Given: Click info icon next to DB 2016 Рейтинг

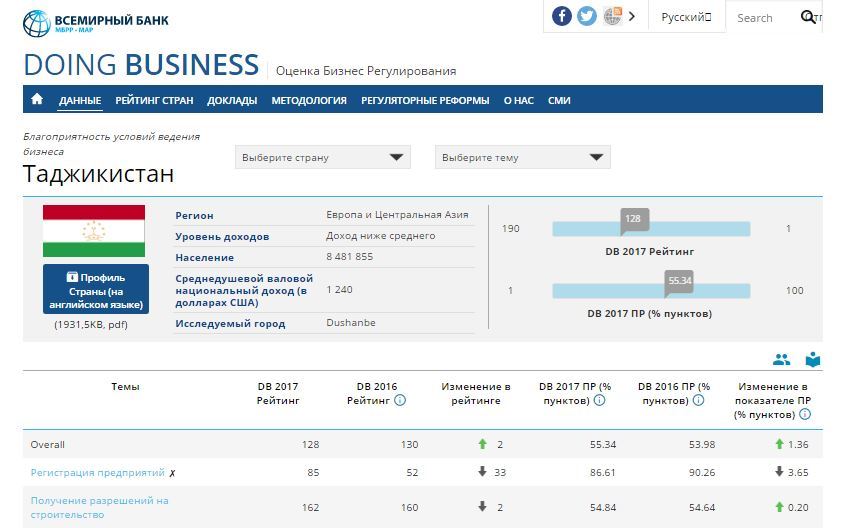Looking at the screenshot, I should 400,400.
